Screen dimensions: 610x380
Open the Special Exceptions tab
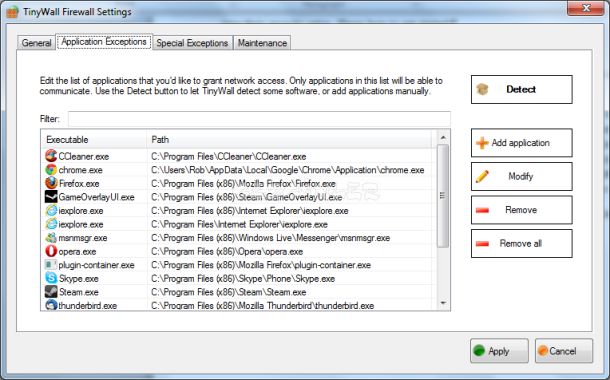tap(192, 43)
